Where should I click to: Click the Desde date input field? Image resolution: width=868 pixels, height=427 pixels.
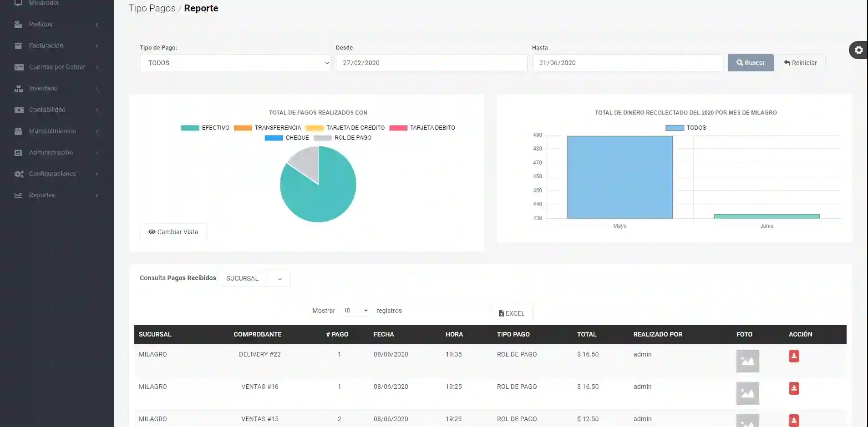click(431, 63)
